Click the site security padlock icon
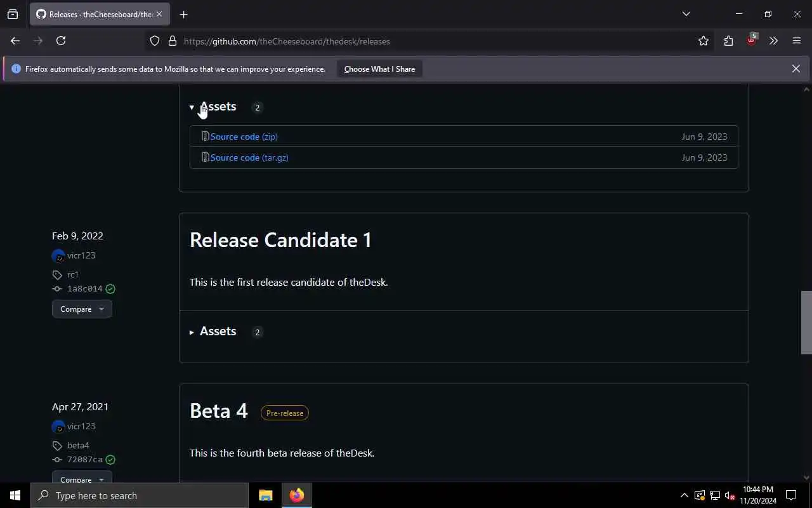 (x=172, y=41)
